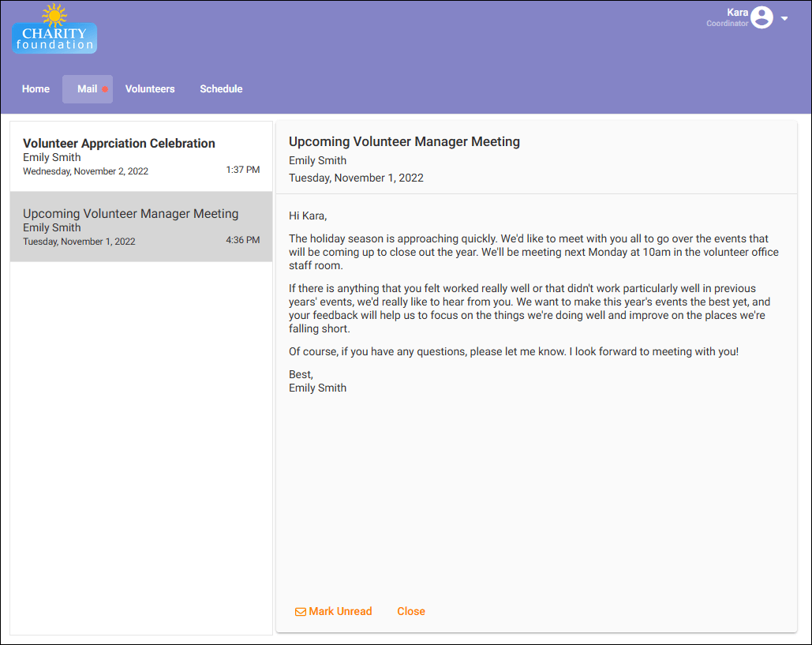This screenshot has height=645, width=812.
Task: Switch to the Volunteers tab
Action: (x=150, y=89)
